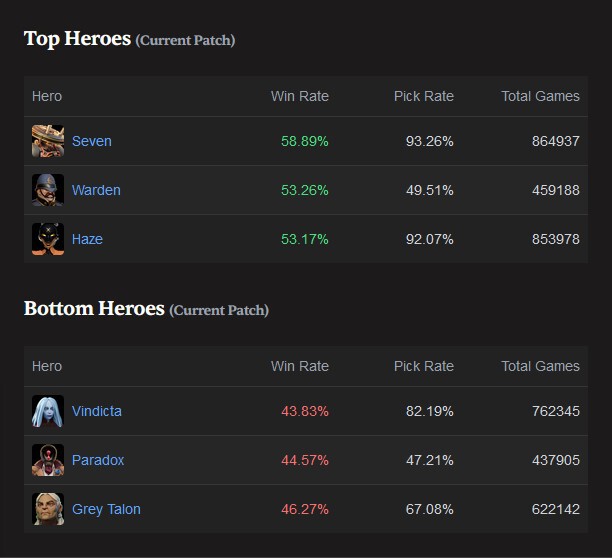
Task: Sort Top Heroes by Win Rate header
Action: [x=299, y=96]
